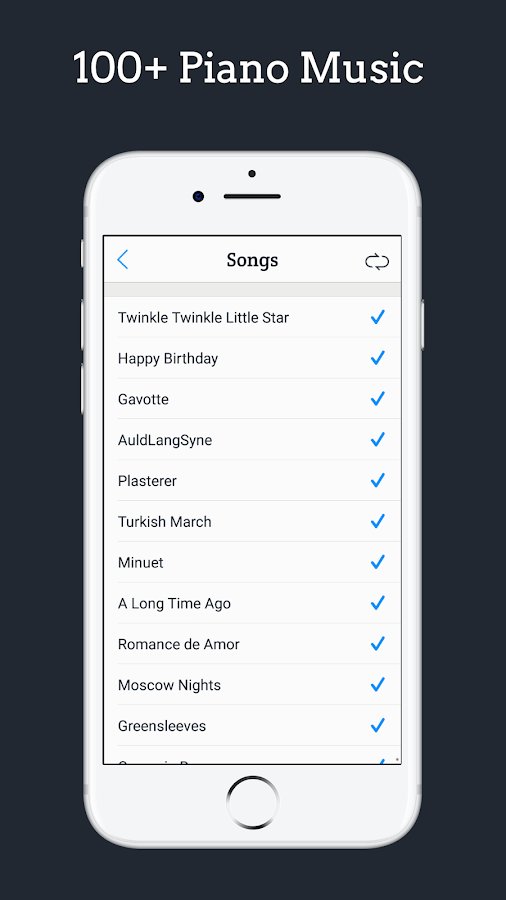Screen dimensions: 506x900
Task: Toggle the Turkish March checkmark
Action: click(x=377, y=521)
